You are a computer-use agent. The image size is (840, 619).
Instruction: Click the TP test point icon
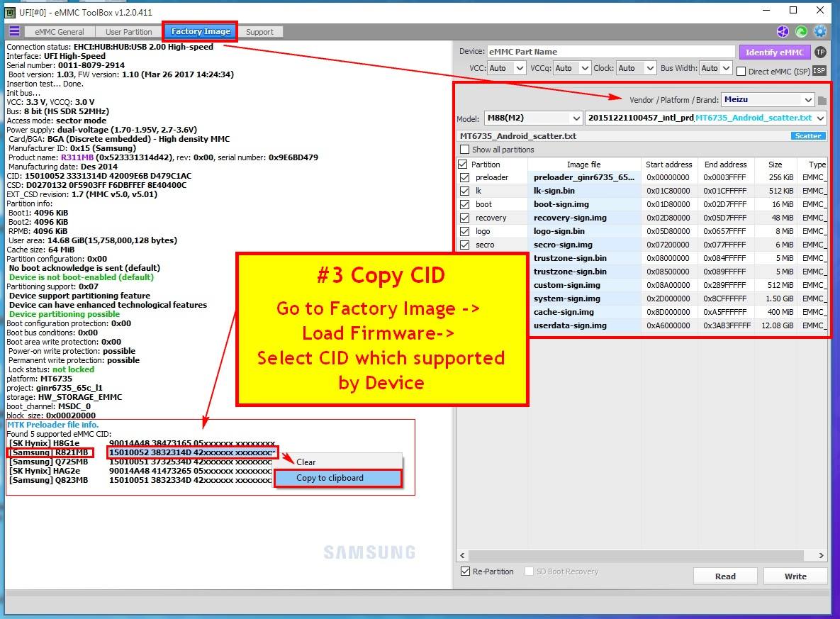(820, 52)
